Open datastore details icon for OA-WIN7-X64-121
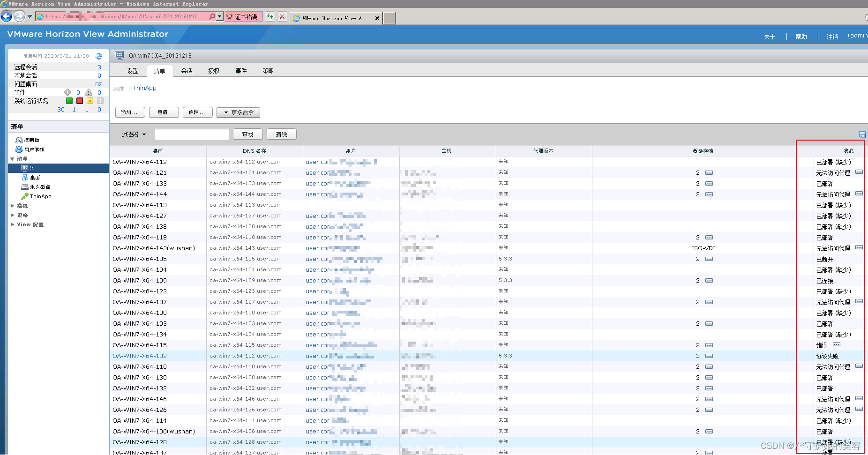The width and height of the screenshot is (868, 455). tap(709, 173)
